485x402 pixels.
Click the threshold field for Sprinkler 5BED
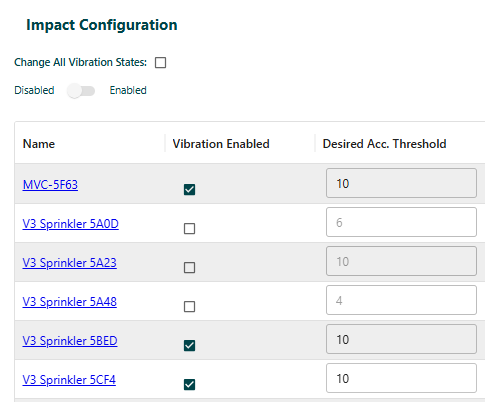click(401, 339)
